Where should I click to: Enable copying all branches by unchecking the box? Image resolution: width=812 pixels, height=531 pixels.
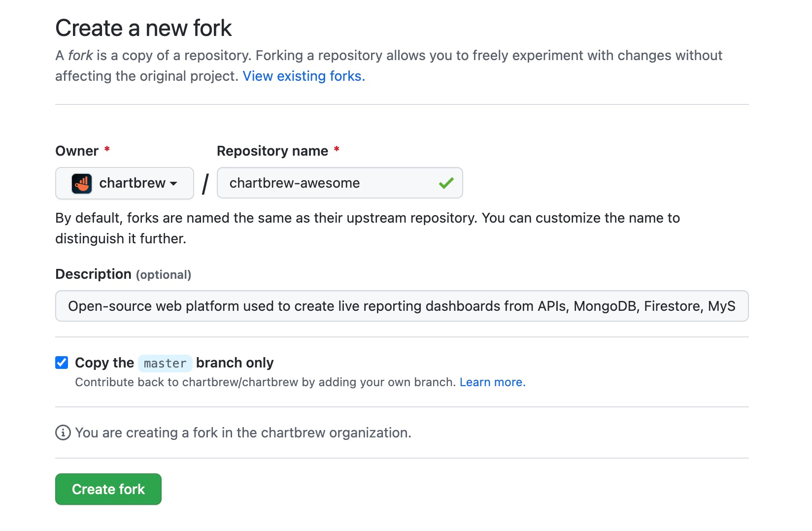coord(61,363)
